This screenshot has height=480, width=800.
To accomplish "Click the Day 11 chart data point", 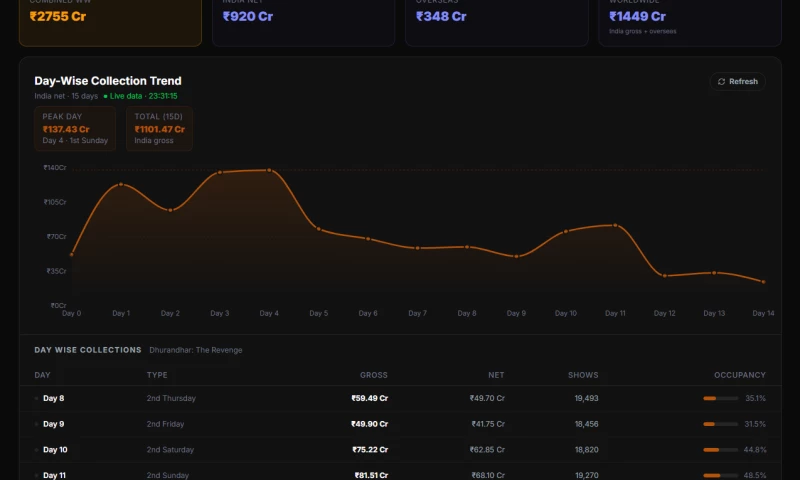I will click(x=615, y=225).
